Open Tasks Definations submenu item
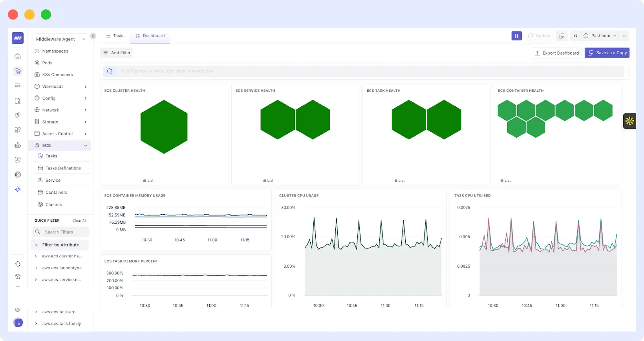Screen dimensions: 644x341 click(x=63, y=168)
